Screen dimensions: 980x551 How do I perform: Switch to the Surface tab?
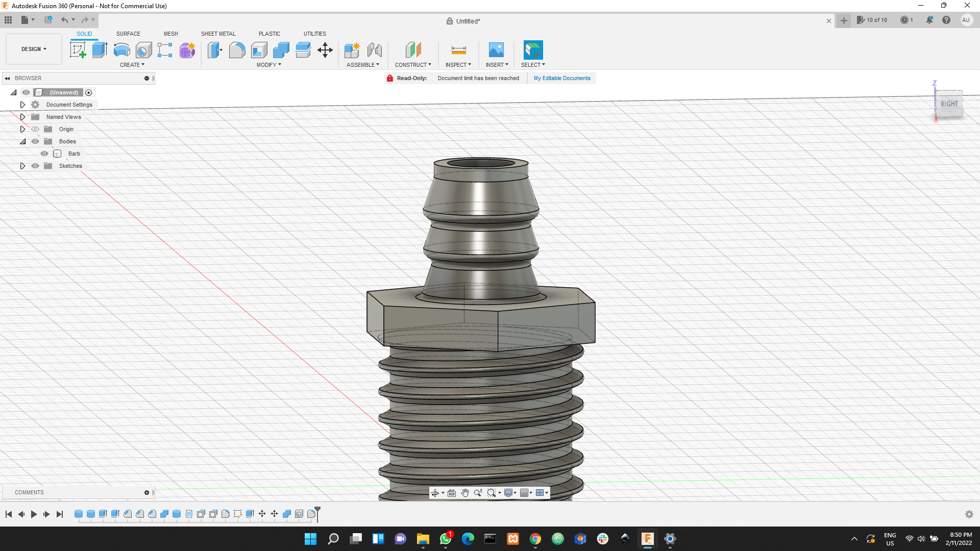tap(128, 34)
